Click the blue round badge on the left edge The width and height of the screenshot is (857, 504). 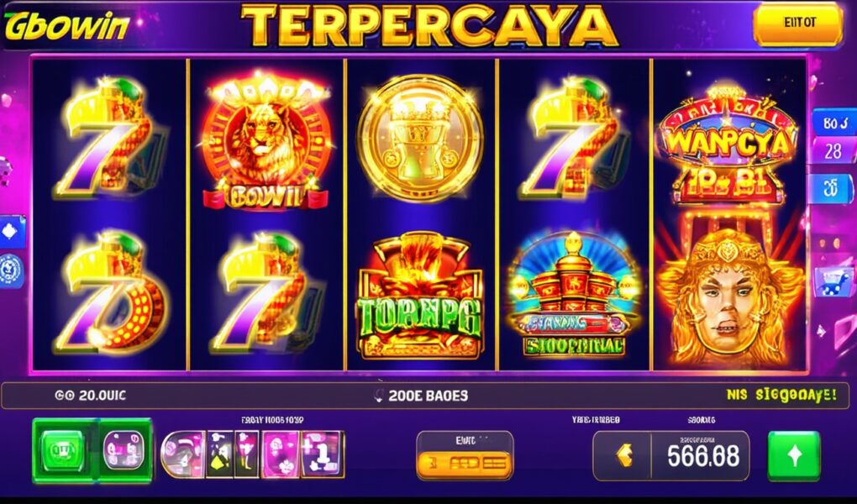point(11,271)
